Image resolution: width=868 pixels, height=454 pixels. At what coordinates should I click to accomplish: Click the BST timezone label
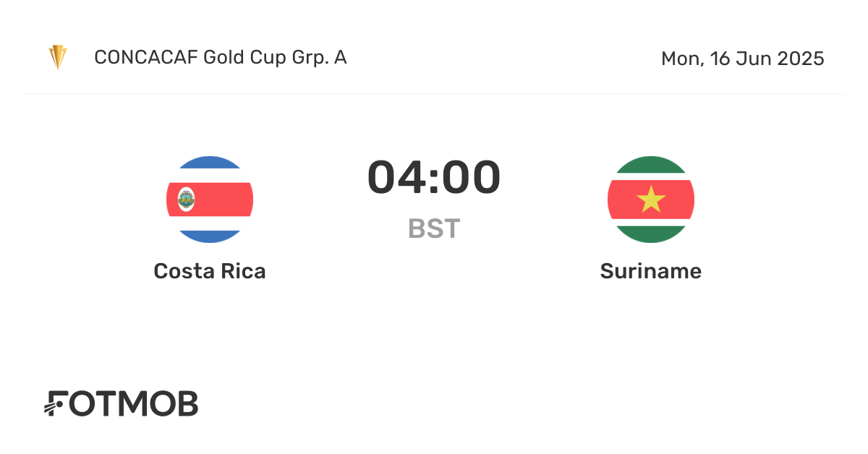tap(434, 228)
